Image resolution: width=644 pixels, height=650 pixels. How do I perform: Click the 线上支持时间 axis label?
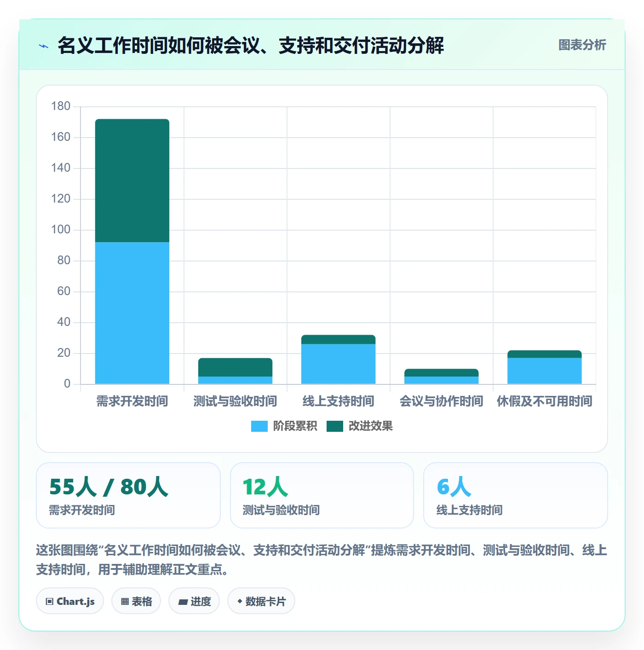coord(338,401)
